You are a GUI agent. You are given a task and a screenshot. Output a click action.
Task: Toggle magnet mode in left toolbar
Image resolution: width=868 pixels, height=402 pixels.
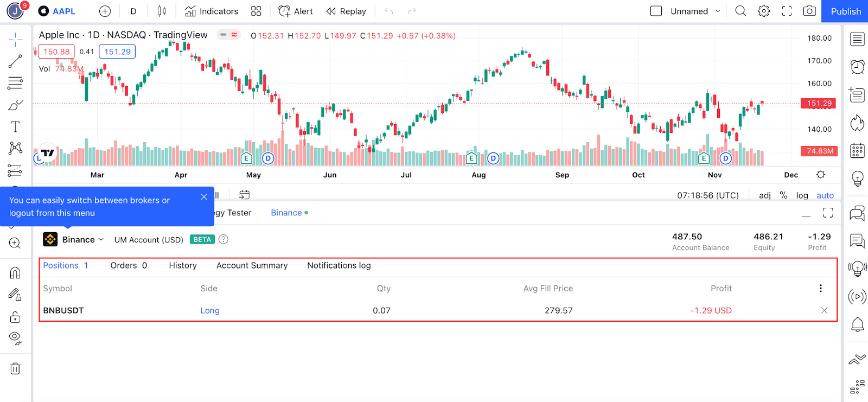pyautogui.click(x=15, y=273)
